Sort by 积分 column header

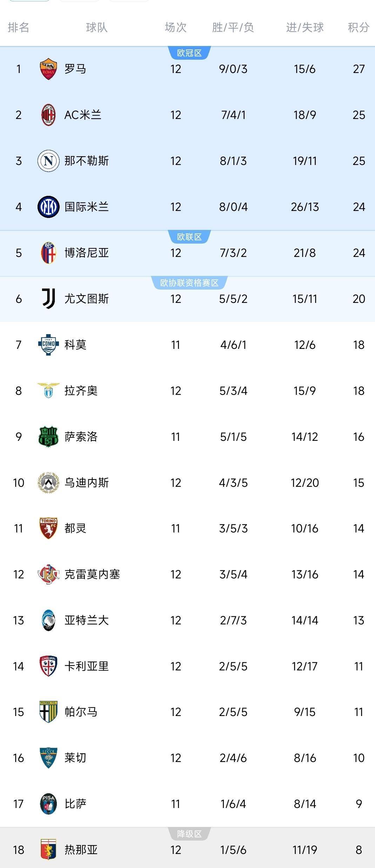click(x=359, y=27)
